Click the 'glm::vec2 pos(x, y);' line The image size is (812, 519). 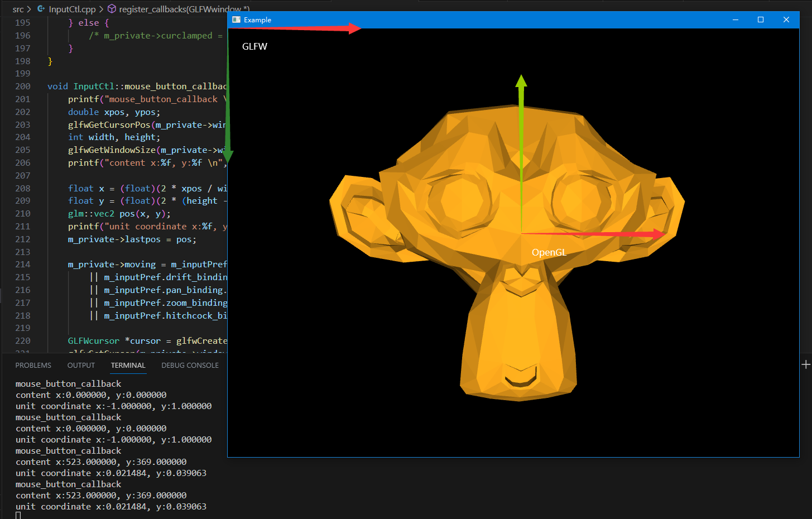[119, 214]
